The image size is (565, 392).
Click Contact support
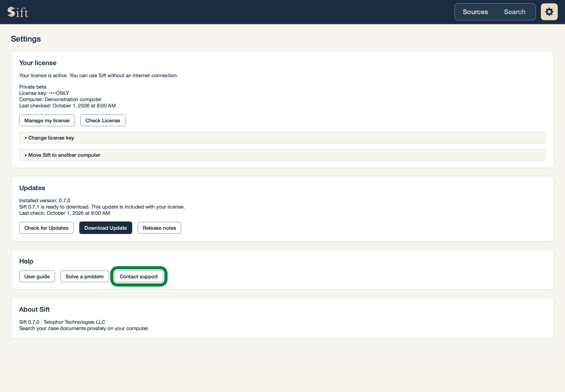pyautogui.click(x=139, y=276)
